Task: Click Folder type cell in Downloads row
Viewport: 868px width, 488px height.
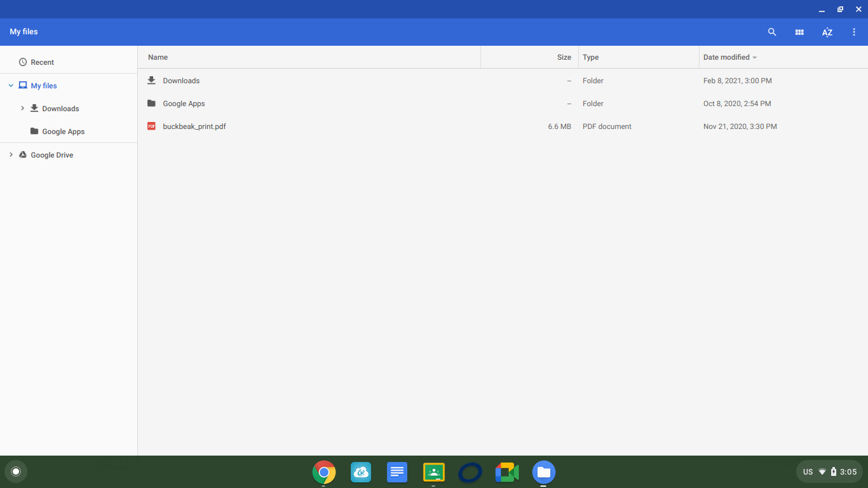Action: coord(593,81)
